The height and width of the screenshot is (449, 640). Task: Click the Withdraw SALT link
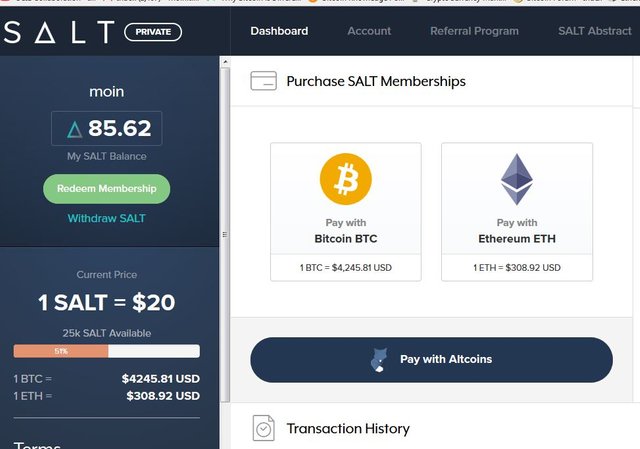point(107,218)
